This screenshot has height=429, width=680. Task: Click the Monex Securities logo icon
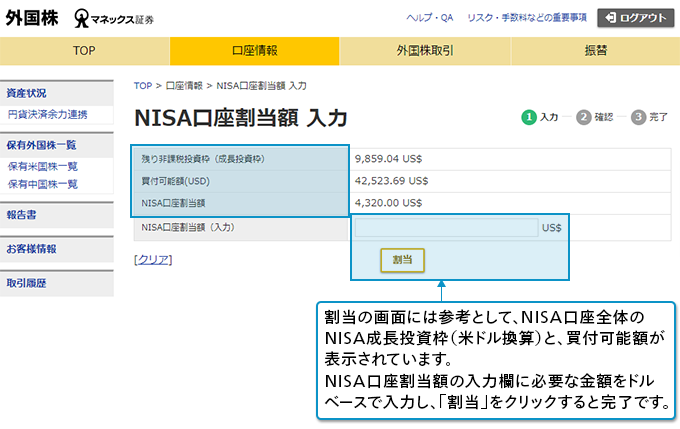point(83,18)
